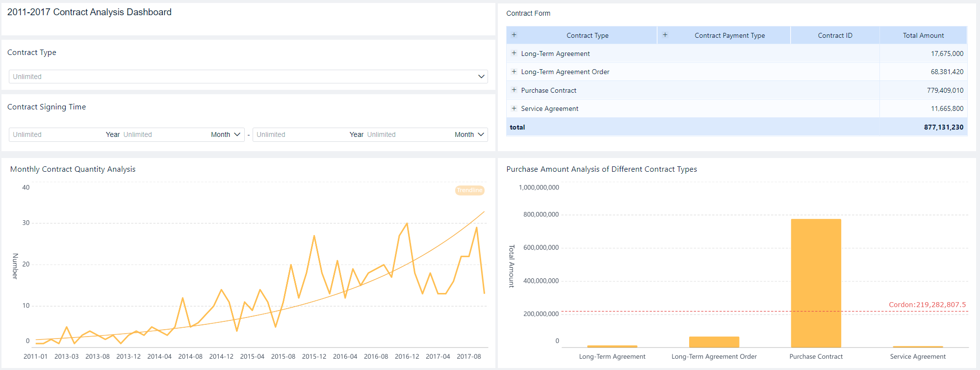Viewport: 980px width, 370px height.
Task: Click the Service Agreement bar in chart
Action: (918, 346)
